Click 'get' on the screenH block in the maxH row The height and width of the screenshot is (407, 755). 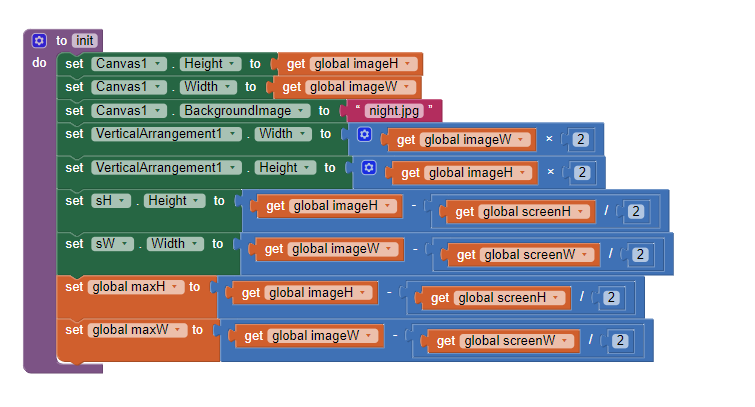pyautogui.click(x=440, y=299)
